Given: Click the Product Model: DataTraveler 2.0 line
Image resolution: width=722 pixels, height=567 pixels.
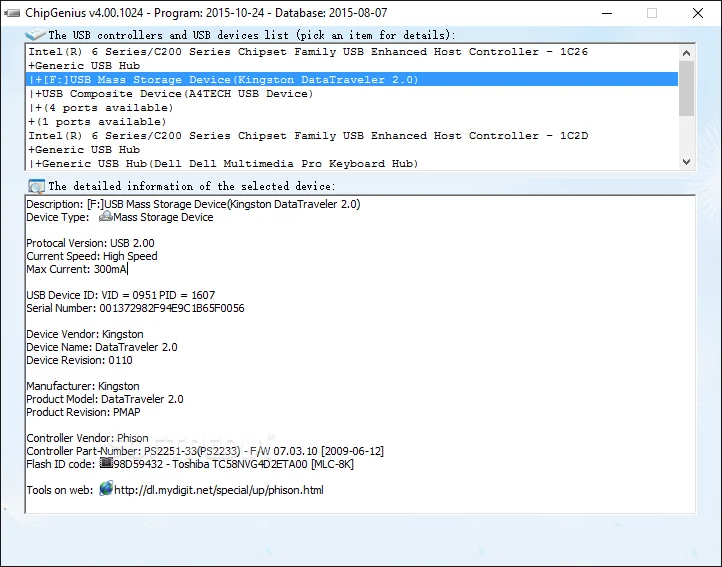Looking at the screenshot, I should [x=105, y=399].
